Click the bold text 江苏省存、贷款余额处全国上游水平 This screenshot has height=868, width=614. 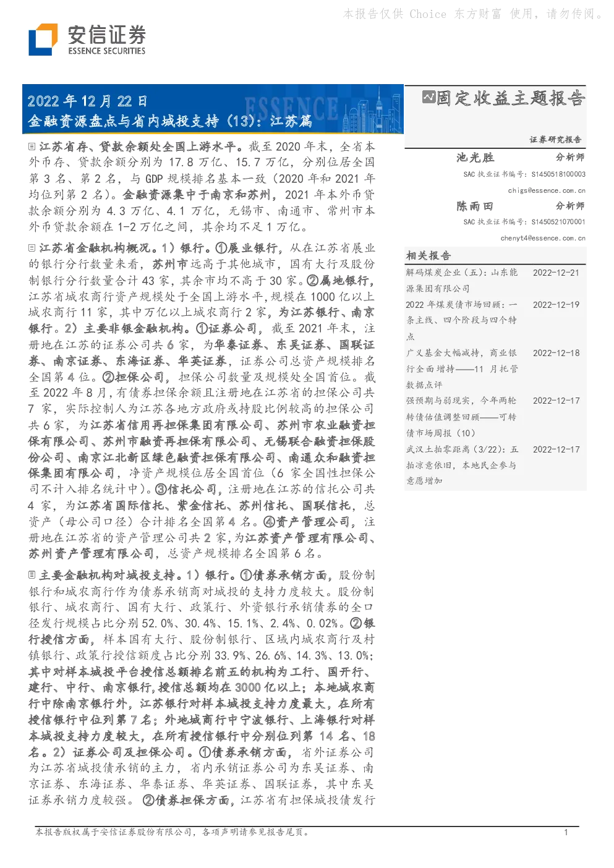[140, 147]
